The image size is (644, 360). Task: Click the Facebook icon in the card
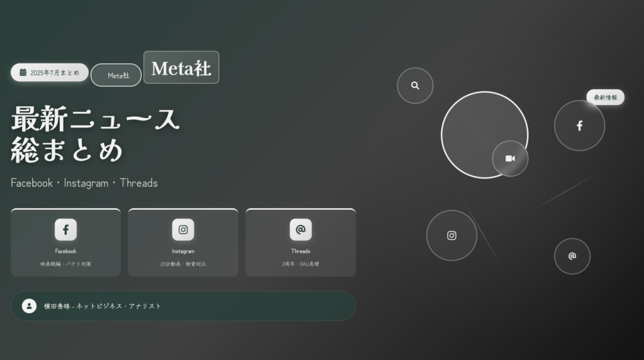[65, 229]
